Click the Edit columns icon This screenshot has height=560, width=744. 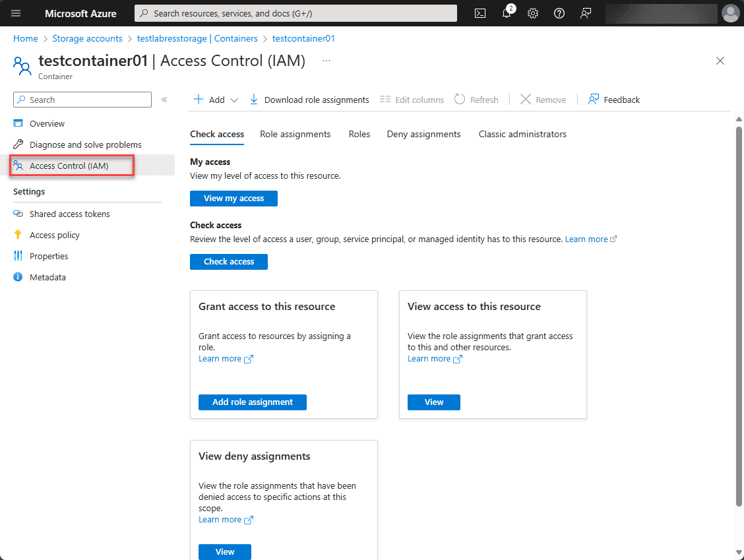(x=385, y=100)
